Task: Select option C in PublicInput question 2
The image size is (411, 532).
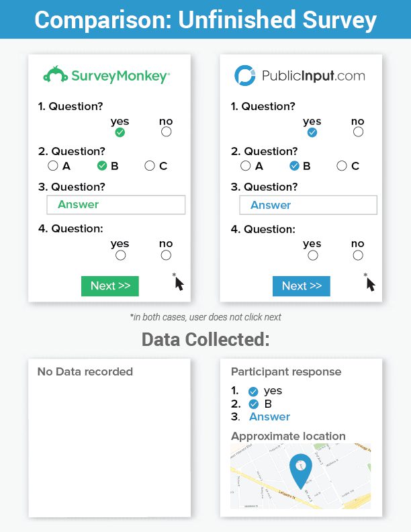Action: (342, 166)
